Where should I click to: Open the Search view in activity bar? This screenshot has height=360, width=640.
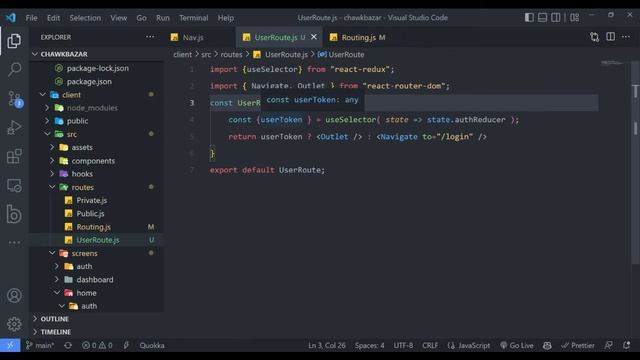click(x=14, y=69)
